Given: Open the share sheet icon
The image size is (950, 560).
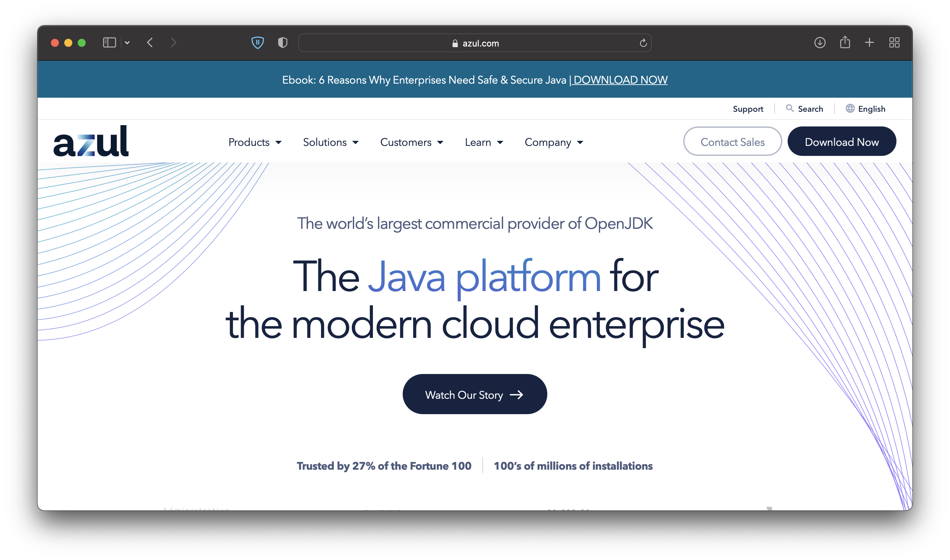Looking at the screenshot, I should 845,42.
